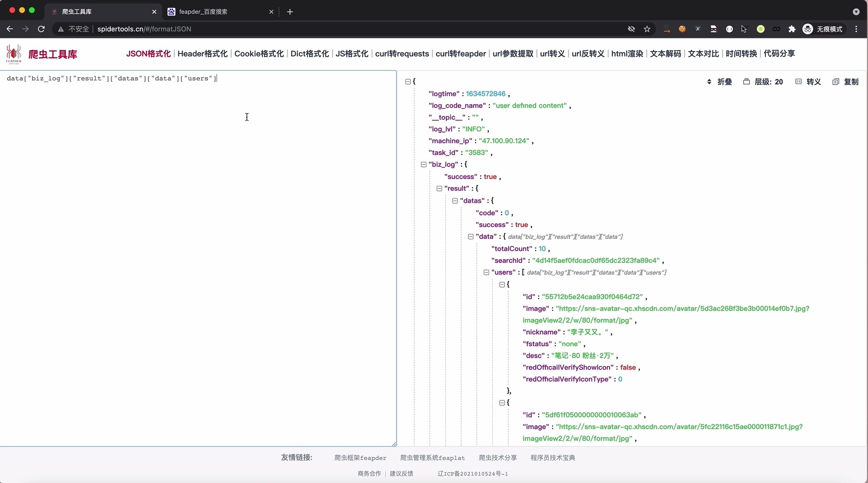Click the 转义 escape button

point(808,82)
